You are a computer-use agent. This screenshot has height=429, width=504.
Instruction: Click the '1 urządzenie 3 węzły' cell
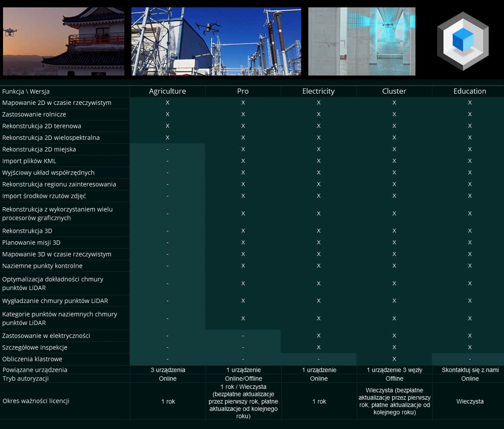click(x=394, y=370)
